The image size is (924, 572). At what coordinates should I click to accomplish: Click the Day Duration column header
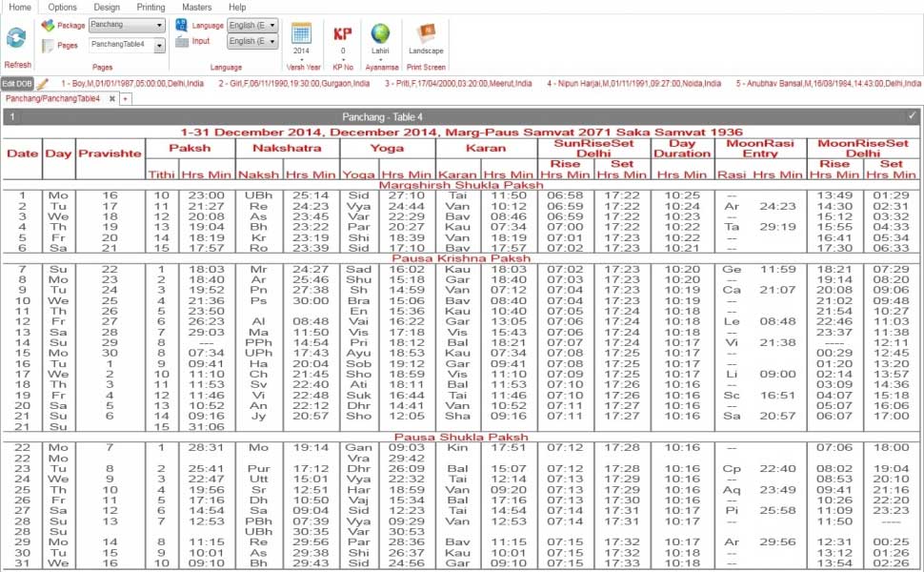click(x=682, y=148)
